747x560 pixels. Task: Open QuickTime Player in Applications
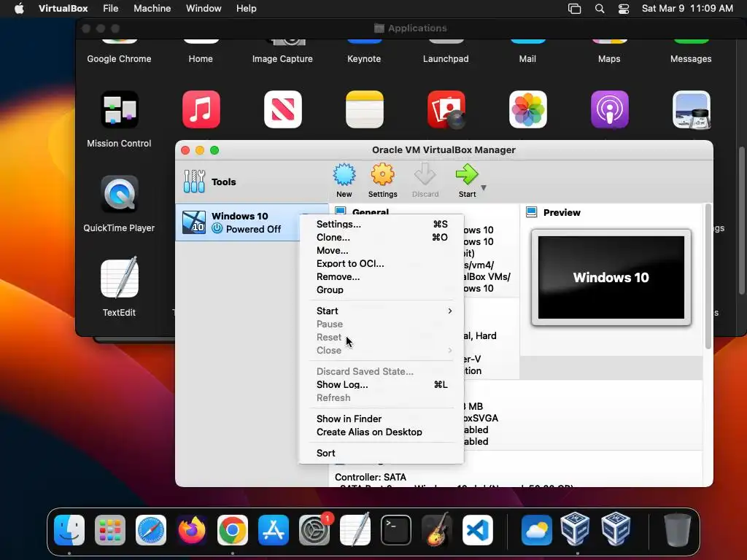click(x=119, y=194)
